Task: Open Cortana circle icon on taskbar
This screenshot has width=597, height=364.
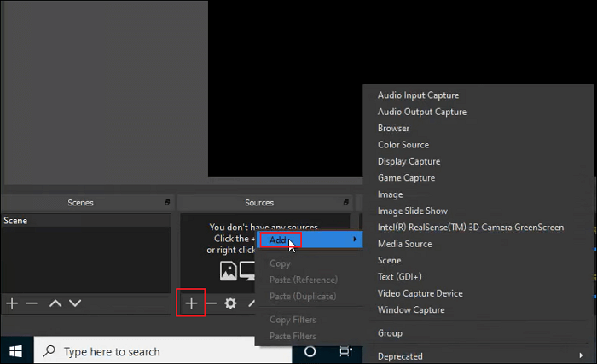Action: pos(310,351)
